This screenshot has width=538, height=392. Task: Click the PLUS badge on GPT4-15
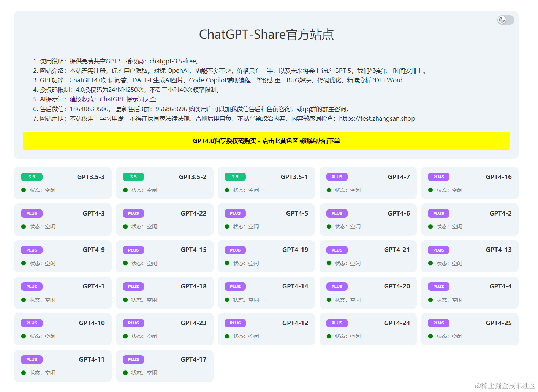tap(133, 250)
